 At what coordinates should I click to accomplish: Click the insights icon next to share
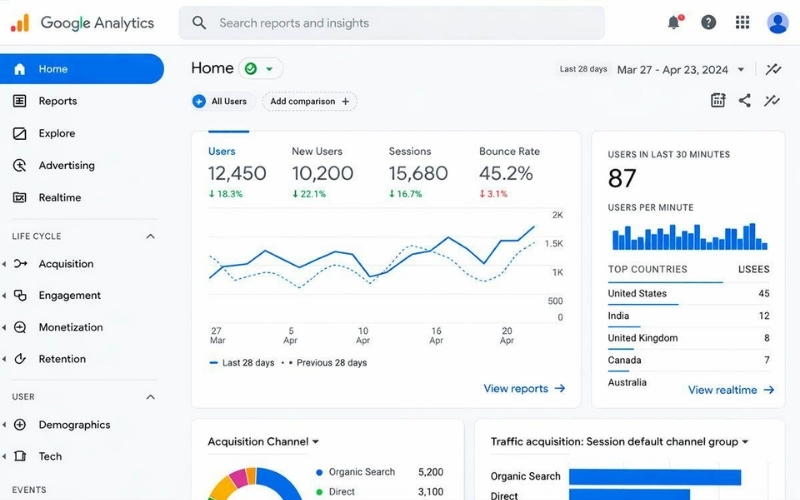point(772,101)
